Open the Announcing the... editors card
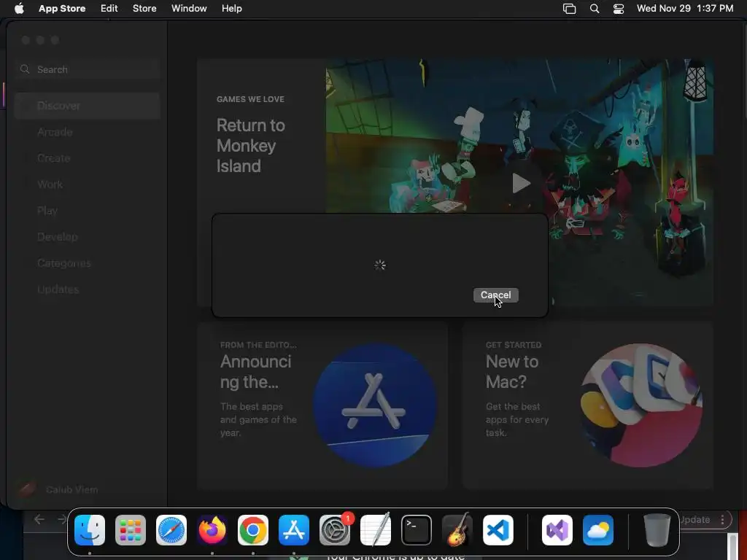Image resolution: width=747 pixels, height=560 pixels. tap(322, 405)
